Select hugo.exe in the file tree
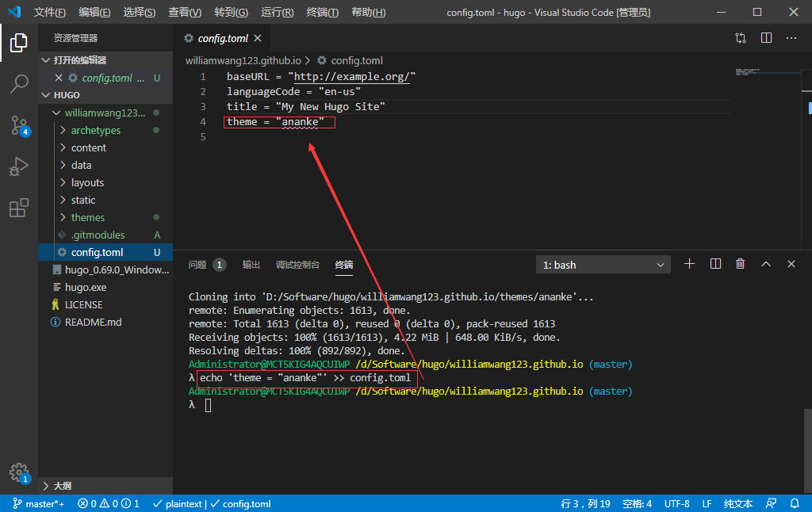This screenshot has width=812, height=512. 105,288
